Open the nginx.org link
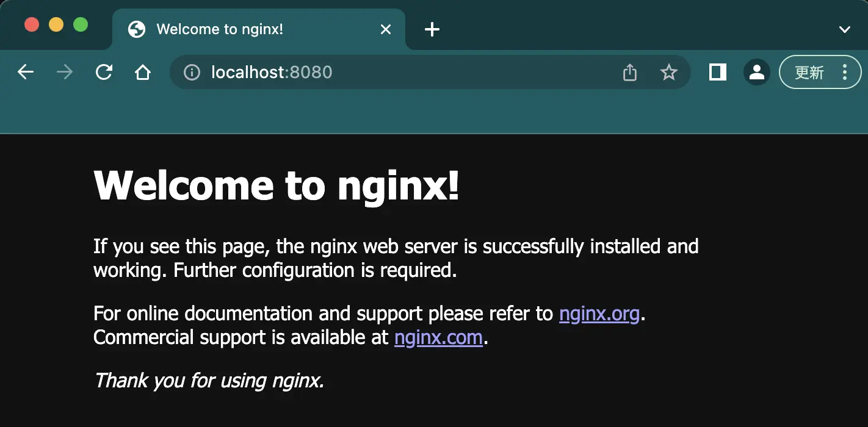Screen dimensions: 868x427 [599, 313]
